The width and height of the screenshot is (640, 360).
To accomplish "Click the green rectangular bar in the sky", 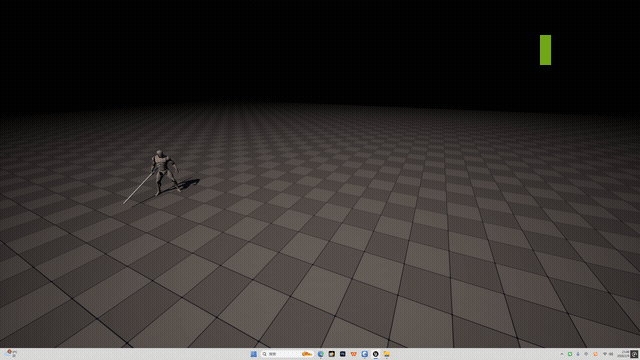I will (545, 50).
